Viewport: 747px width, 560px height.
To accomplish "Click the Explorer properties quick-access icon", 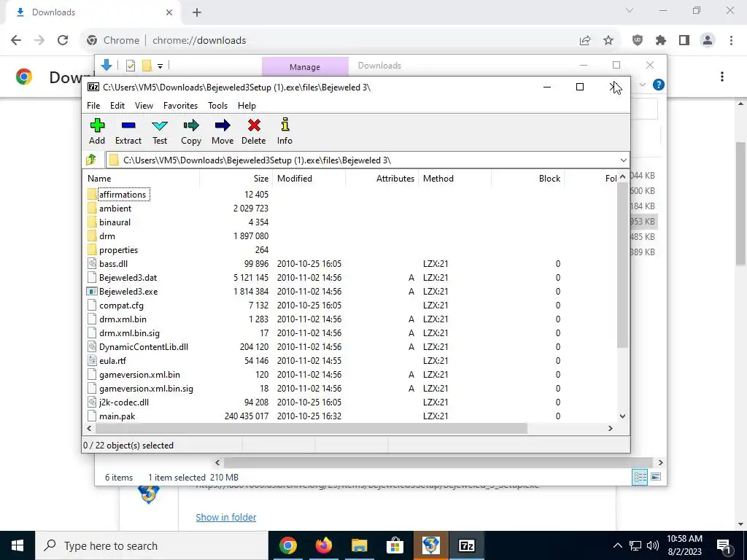I will click(130, 66).
